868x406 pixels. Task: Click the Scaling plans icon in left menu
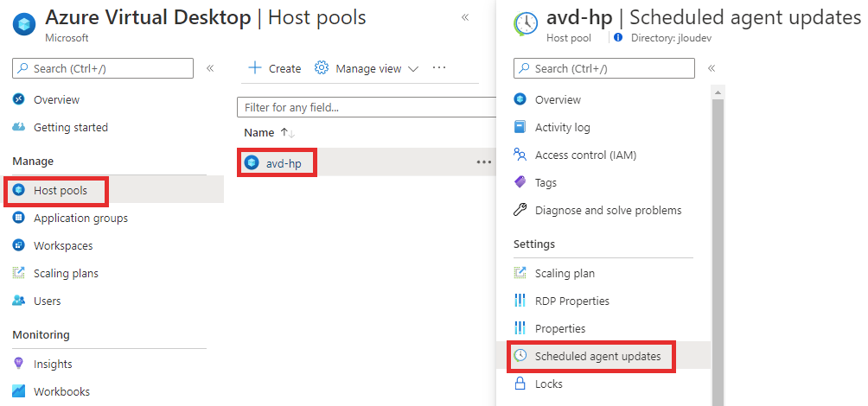[19, 273]
